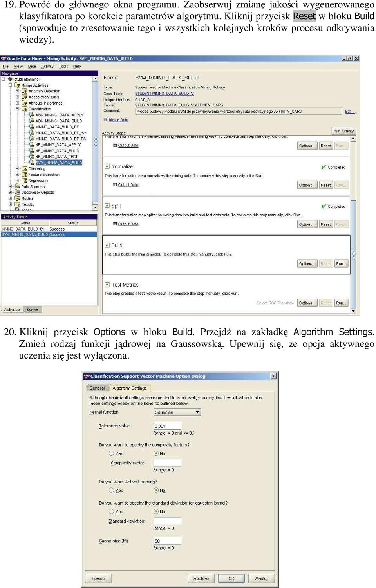Click the Discoverer Objects icon
The width and height of the screenshot is (376, 588).
[17, 192]
